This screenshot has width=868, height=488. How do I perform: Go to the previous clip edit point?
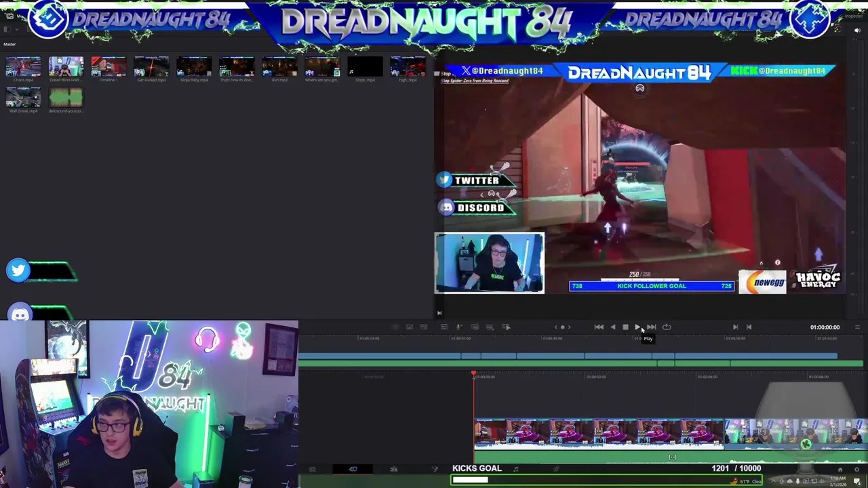[749, 327]
